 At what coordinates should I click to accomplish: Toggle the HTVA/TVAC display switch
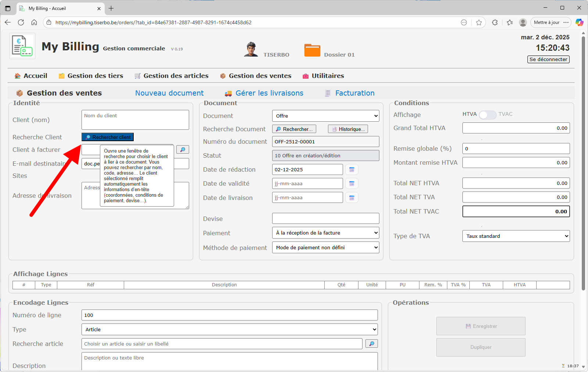(x=487, y=115)
